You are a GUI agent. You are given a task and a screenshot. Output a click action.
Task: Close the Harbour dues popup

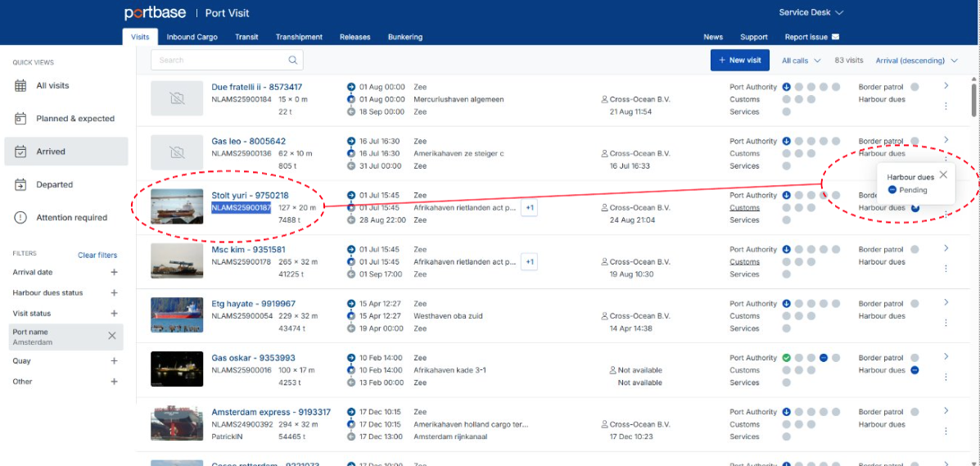(943, 175)
